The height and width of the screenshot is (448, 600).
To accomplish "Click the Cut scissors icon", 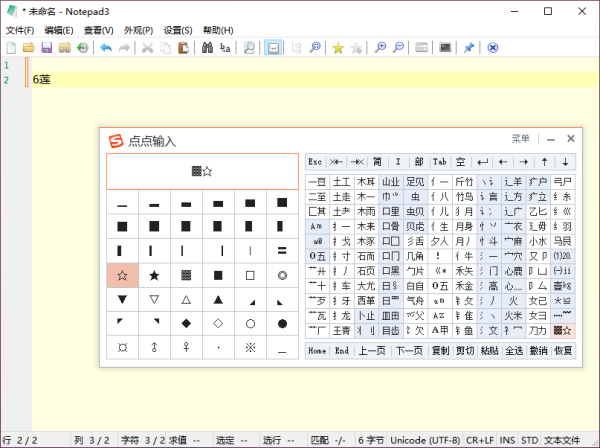I will (x=147, y=48).
